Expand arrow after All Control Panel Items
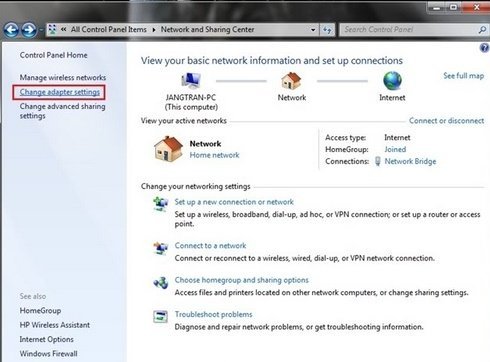 click(154, 30)
